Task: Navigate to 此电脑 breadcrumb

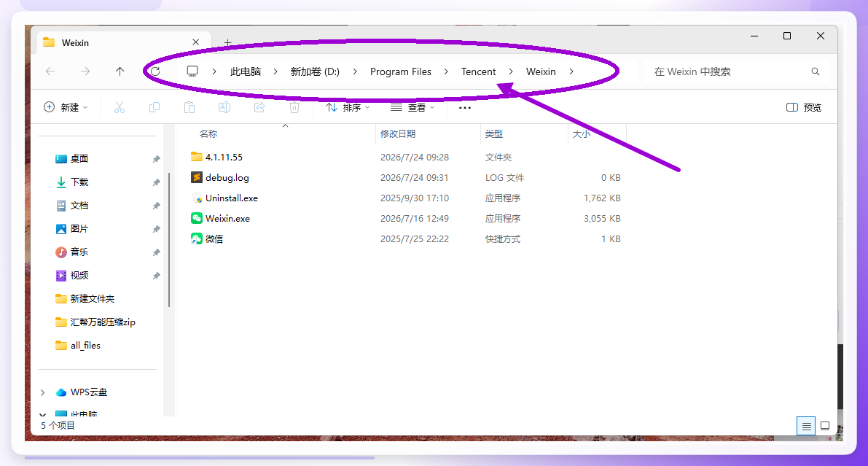Action: point(246,71)
